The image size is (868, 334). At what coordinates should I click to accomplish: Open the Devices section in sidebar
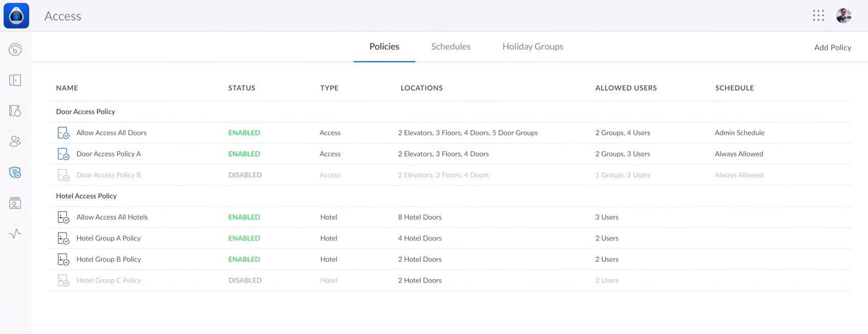coord(15,111)
